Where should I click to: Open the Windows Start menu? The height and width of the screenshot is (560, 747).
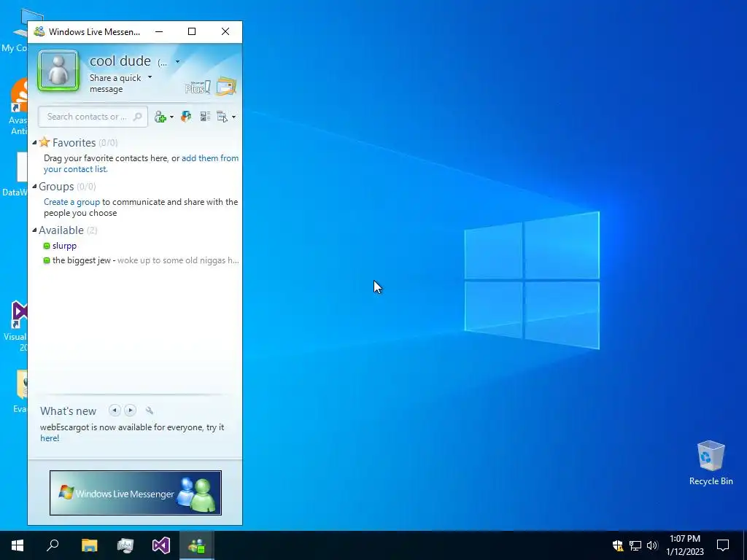pyautogui.click(x=18, y=545)
